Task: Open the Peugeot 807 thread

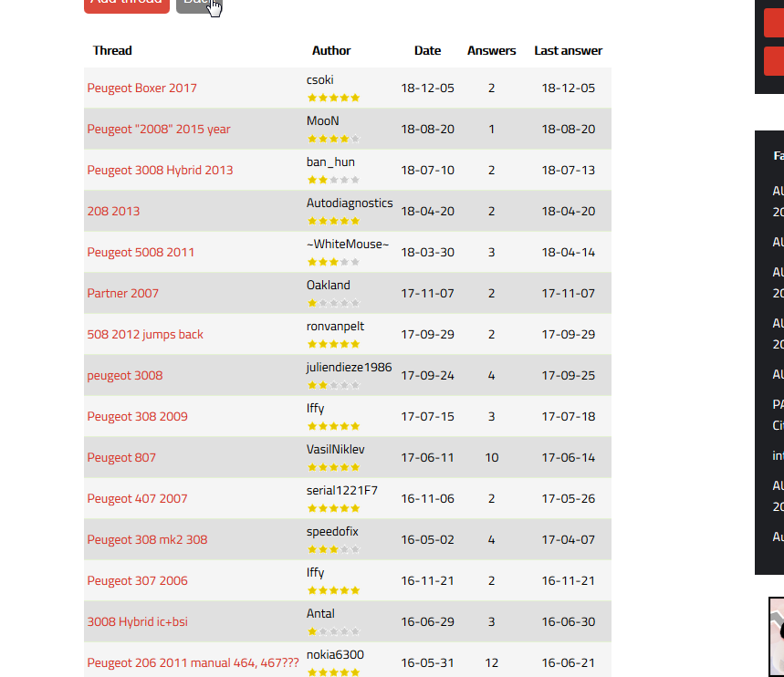Action: pos(121,457)
